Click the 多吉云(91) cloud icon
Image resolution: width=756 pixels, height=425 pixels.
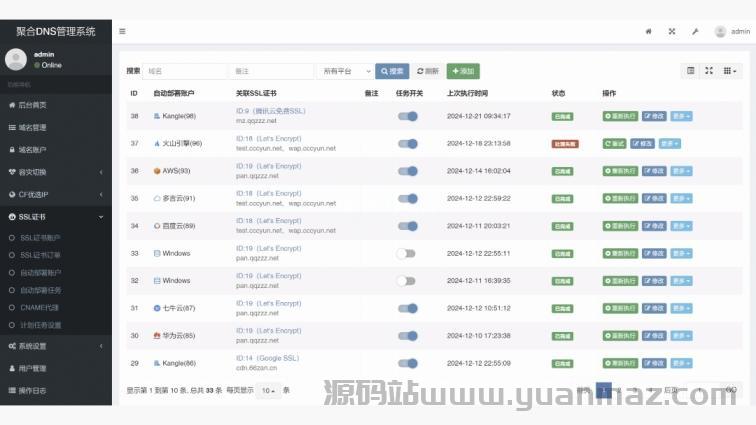coord(157,198)
